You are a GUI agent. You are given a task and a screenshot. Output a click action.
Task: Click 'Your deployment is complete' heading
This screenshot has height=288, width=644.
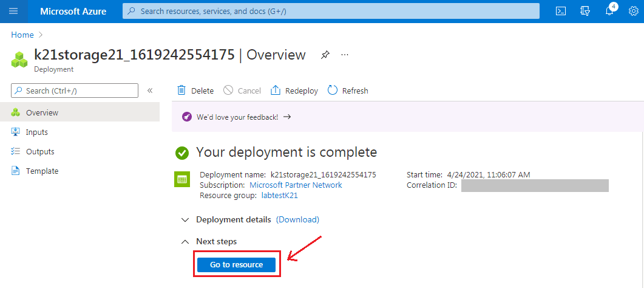[x=286, y=153]
